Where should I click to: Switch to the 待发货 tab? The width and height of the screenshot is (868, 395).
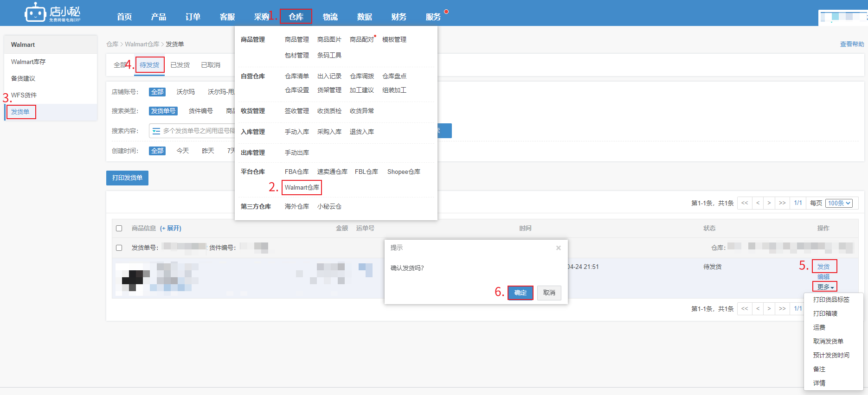[149, 65]
